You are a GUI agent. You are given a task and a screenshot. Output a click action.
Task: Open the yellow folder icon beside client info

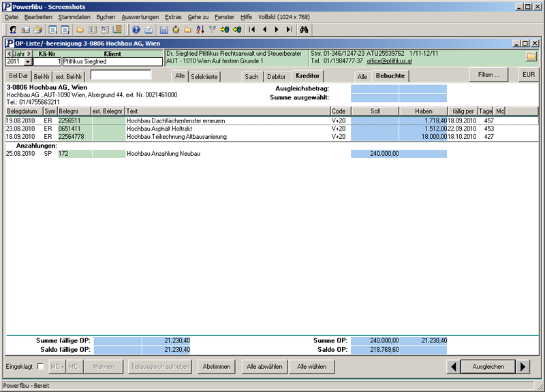531,56
